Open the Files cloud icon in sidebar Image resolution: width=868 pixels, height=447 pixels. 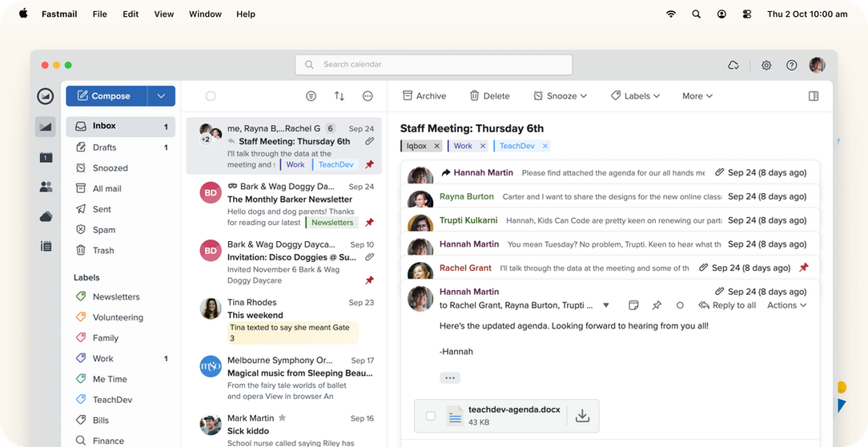46,216
